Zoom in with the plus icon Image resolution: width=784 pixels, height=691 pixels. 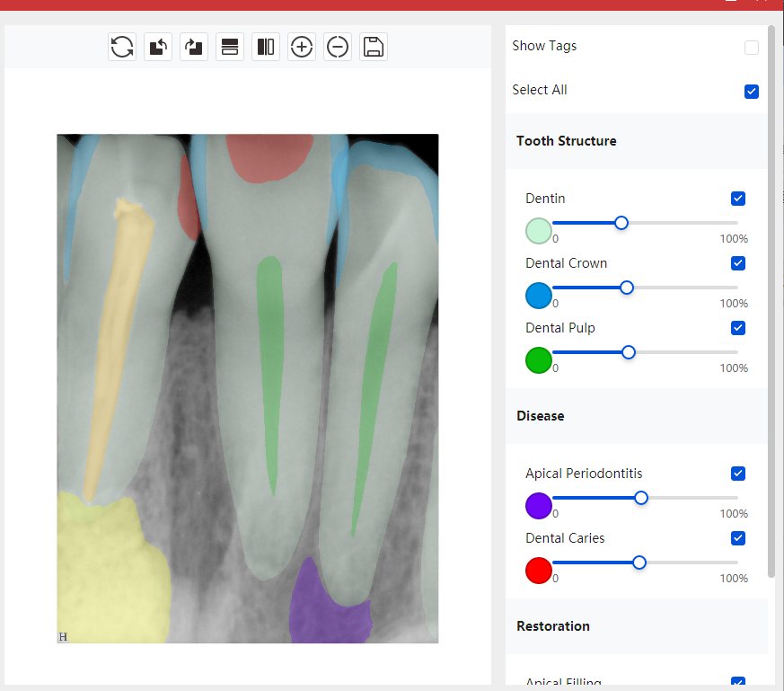[x=302, y=47]
